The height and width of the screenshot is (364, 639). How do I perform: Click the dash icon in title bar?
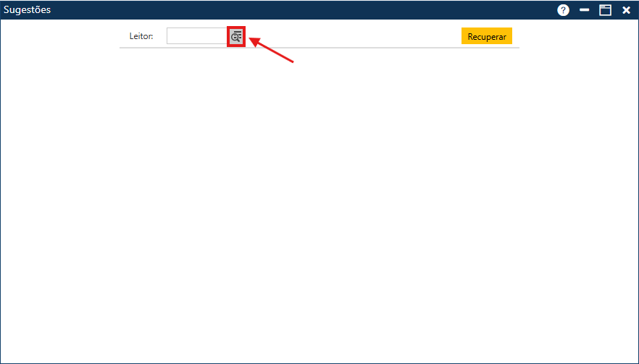(x=584, y=10)
